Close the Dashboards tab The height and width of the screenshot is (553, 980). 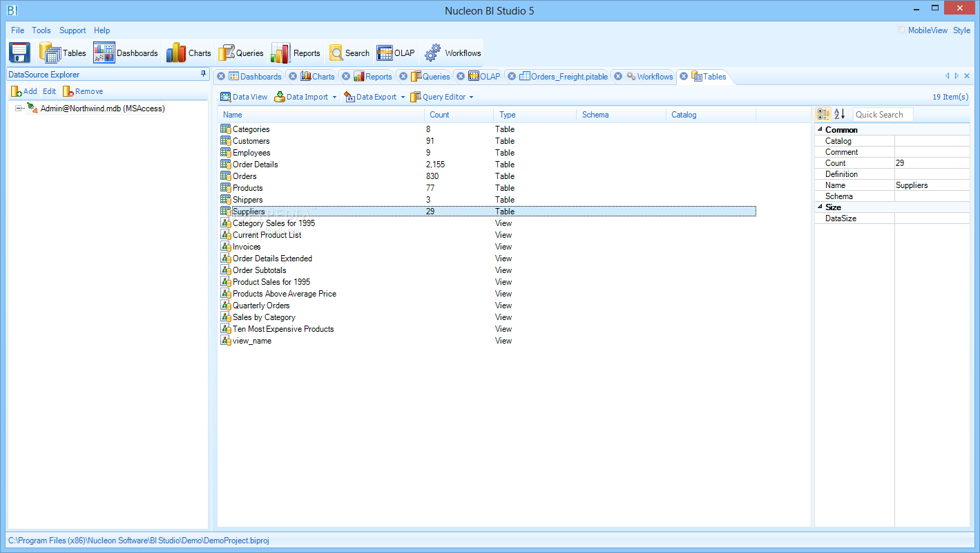pos(221,77)
